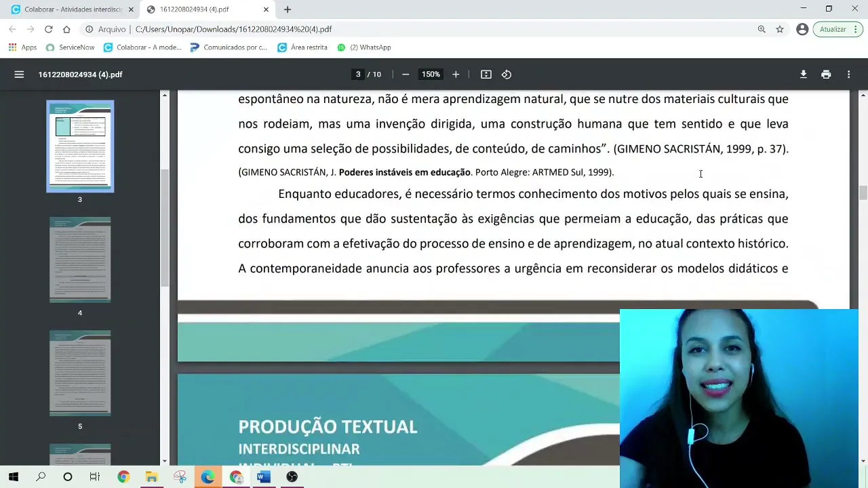Open Microsoft Edge from the taskbar

click(x=208, y=477)
